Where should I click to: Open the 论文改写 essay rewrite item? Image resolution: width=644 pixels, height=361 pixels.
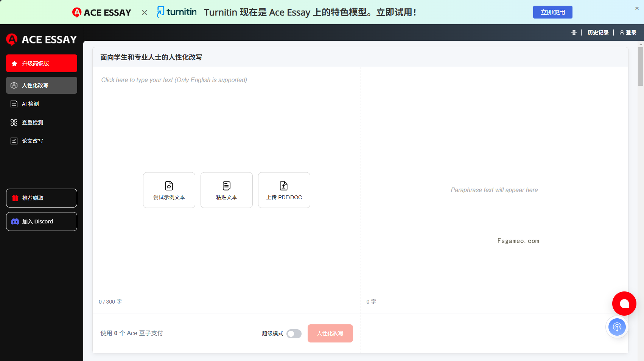coord(42,141)
